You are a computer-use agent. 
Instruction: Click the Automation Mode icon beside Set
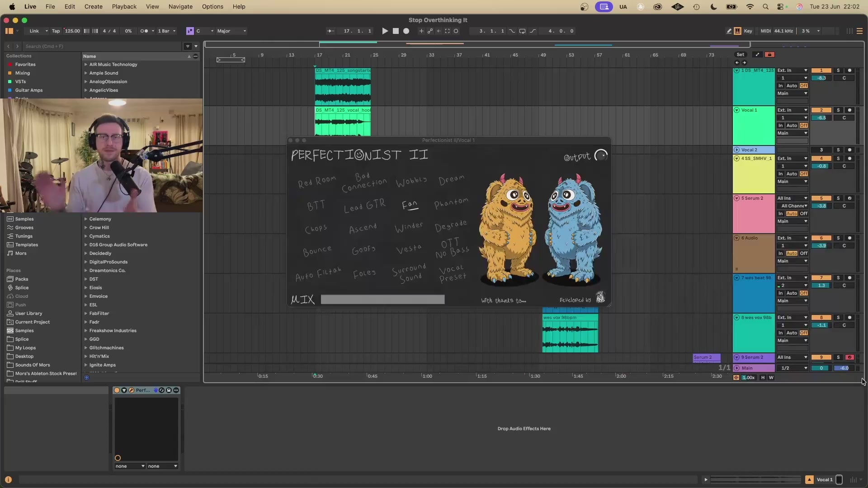[x=758, y=55]
